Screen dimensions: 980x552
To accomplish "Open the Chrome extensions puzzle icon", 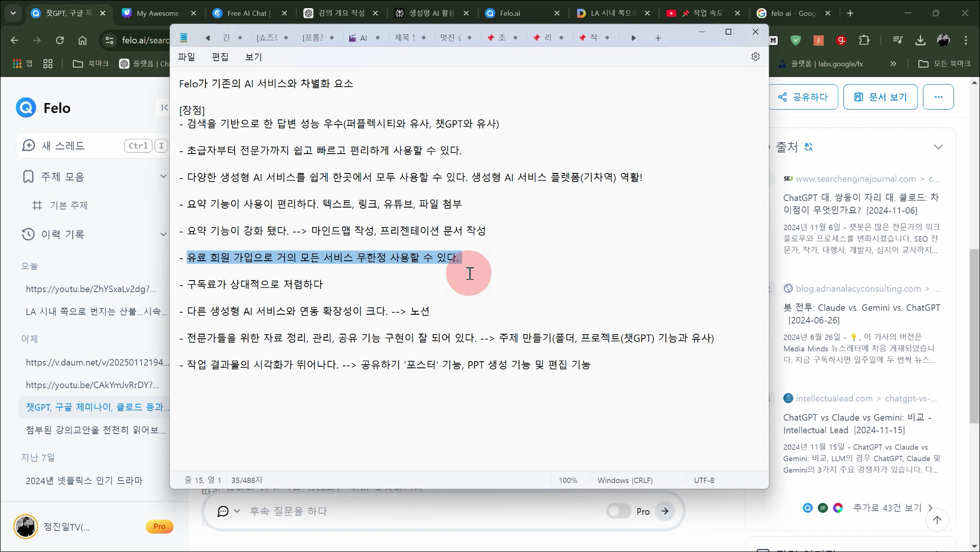I will point(864,40).
